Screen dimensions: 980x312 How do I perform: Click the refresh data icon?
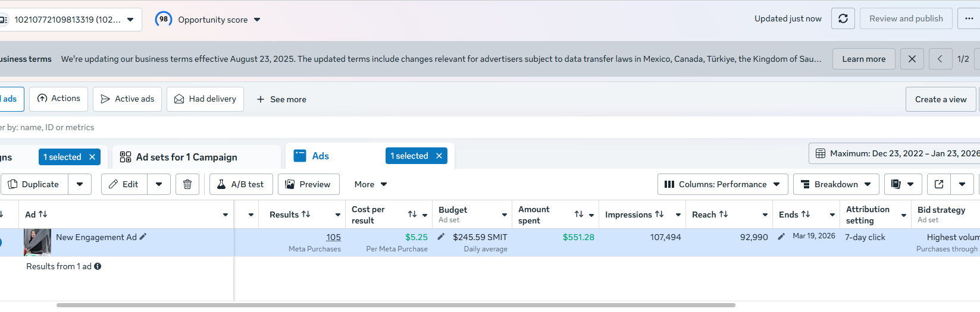click(843, 18)
